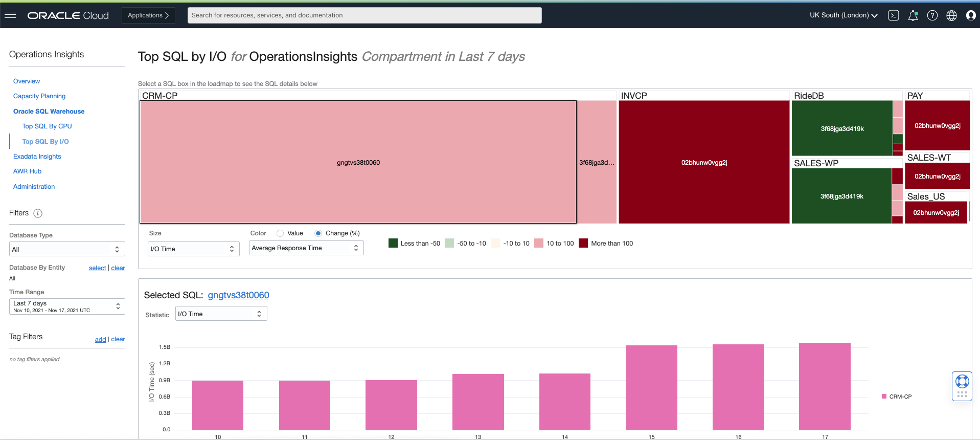
Task: Launch the Cloud Shell developer tools icon
Action: pyautogui.click(x=894, y=15)
